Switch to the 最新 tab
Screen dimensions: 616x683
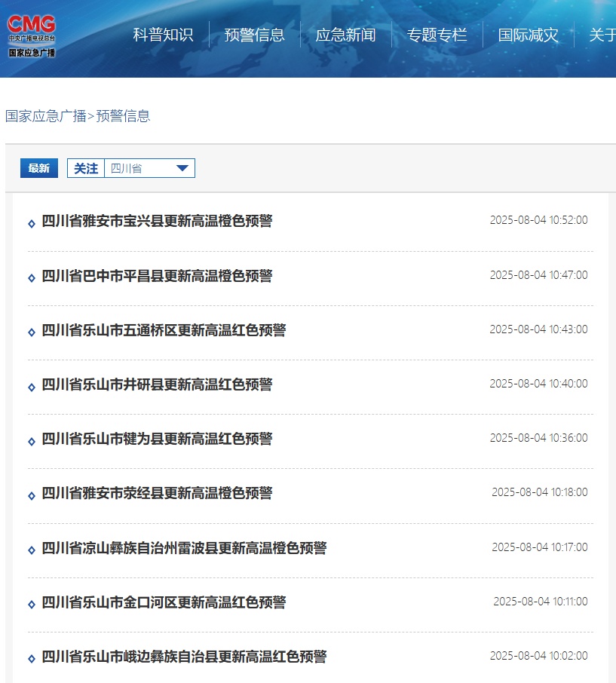pyautogui.click(x=38, y=167)
